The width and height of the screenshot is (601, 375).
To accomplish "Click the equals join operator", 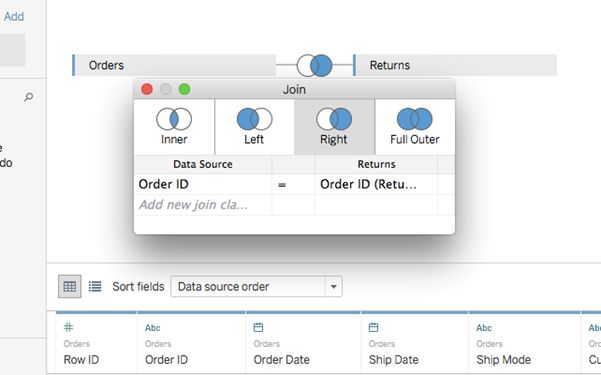I will (x=282, y=185).
